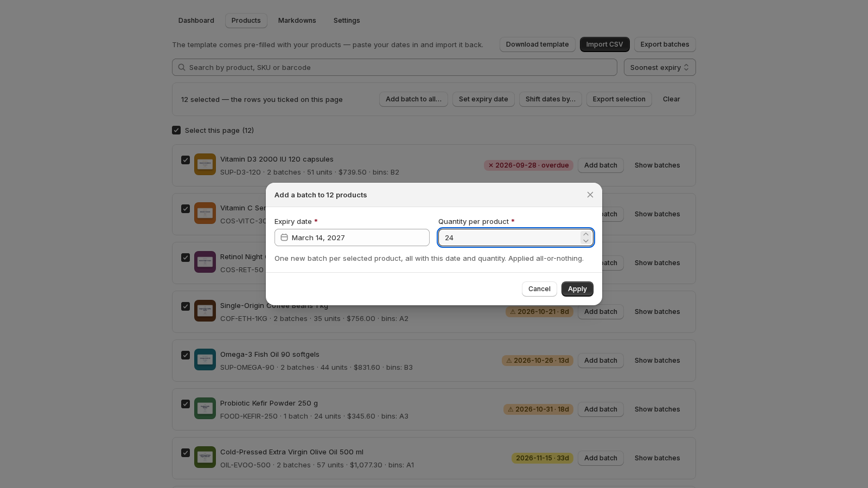Click the 2026-10-21 · 8d expiry badge
The height and width of the screenshot is (488, 868).
(539, 312)
